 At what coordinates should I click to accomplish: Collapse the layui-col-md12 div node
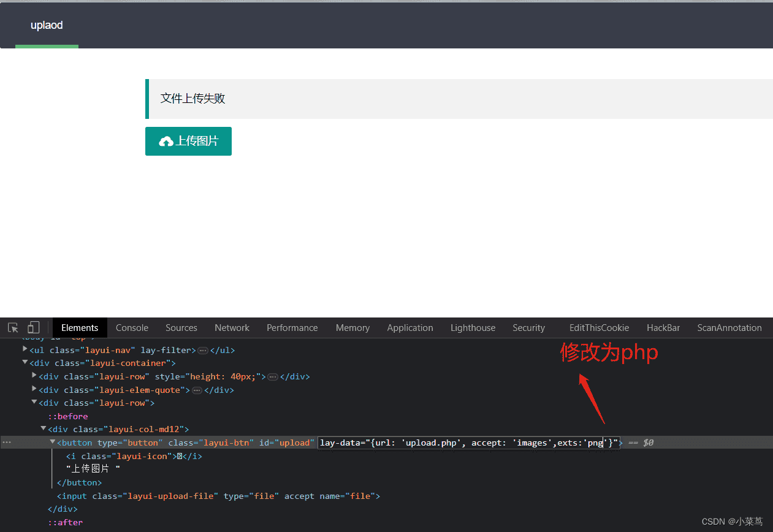click(44, 428)
